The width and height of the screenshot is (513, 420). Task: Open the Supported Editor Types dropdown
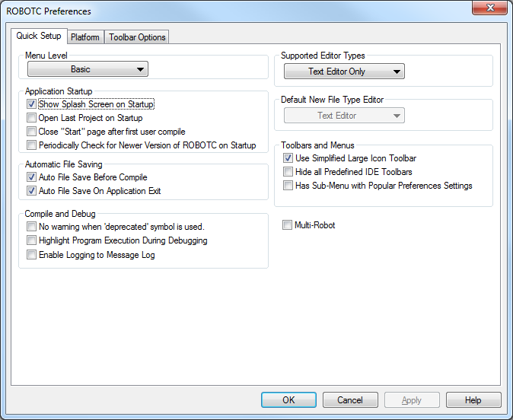[344, 72]
